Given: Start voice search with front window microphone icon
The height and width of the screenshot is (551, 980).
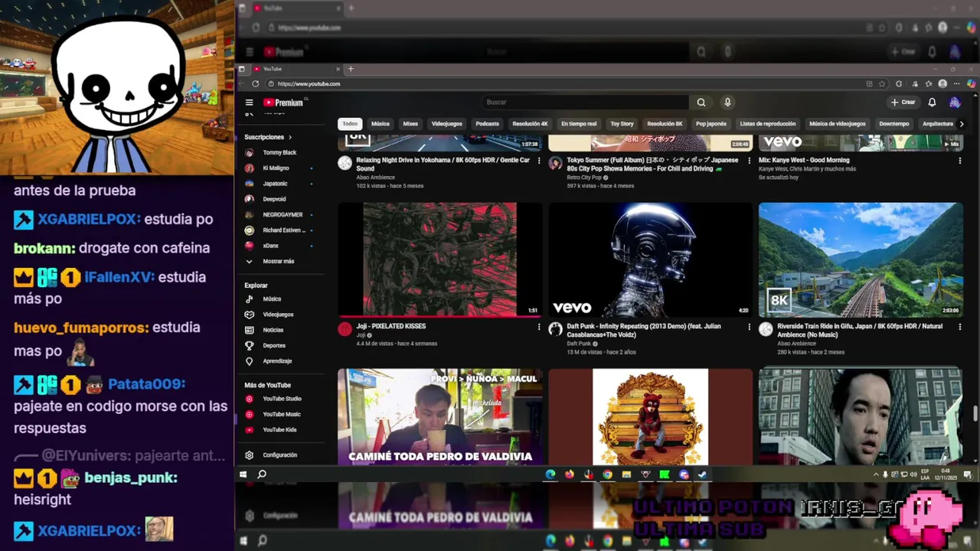Looking at the screenshot, I should coord(727,102).
